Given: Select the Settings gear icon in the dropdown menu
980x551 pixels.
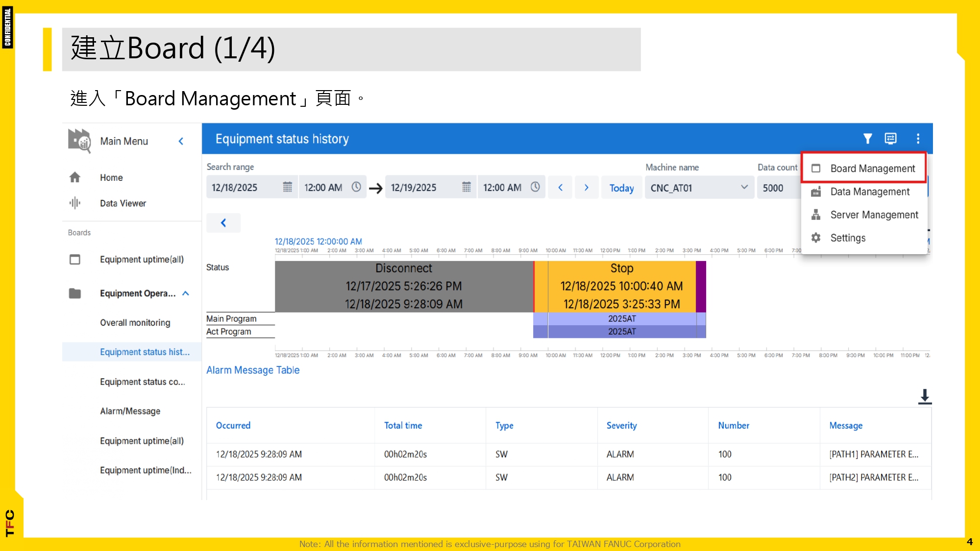Looking at the screenshot, I should [815, 238].
